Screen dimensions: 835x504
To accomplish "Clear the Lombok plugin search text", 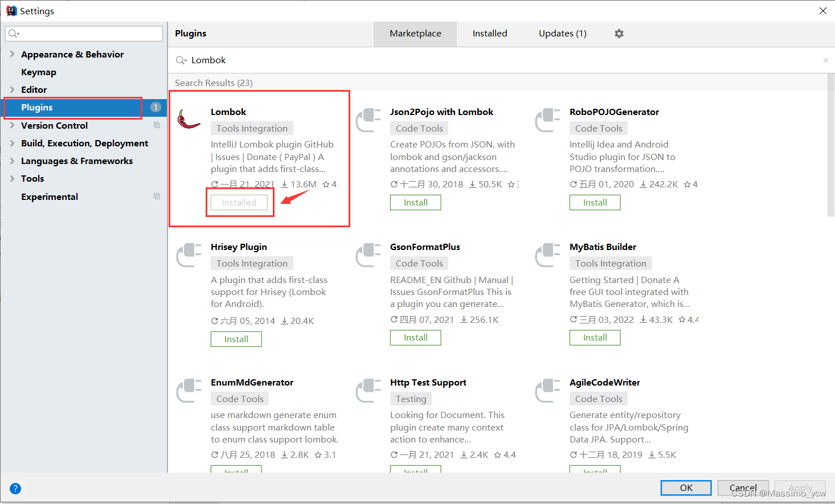I will pos(825,60).
